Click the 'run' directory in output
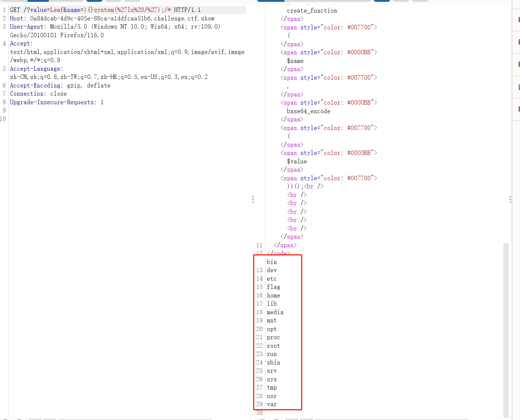The width and height of the screenshot is (520, 420). tap(272, 354)
